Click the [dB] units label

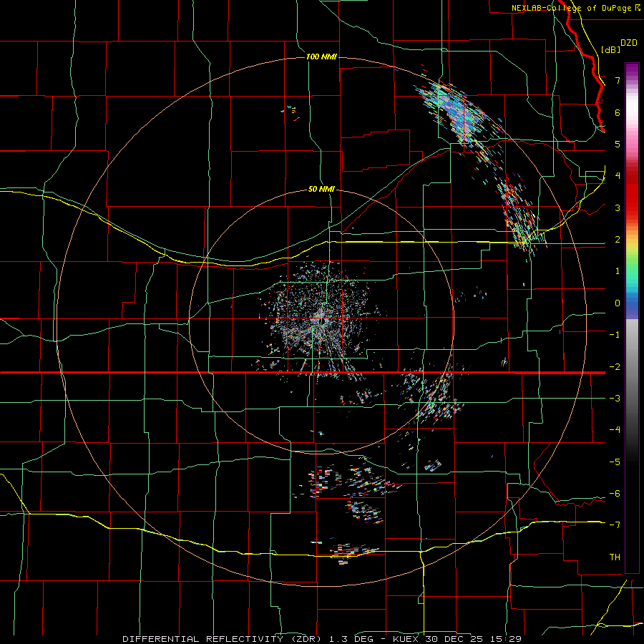click(611, 49)
